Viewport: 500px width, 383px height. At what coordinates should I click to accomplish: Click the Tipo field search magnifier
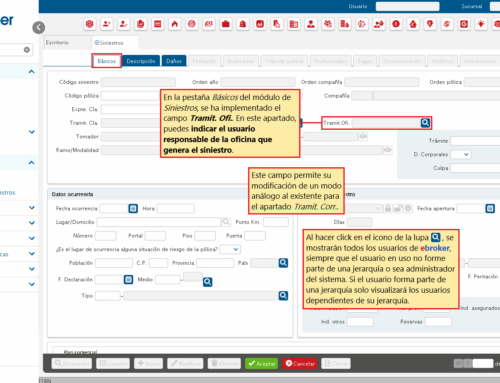click(x=283, y=295)
